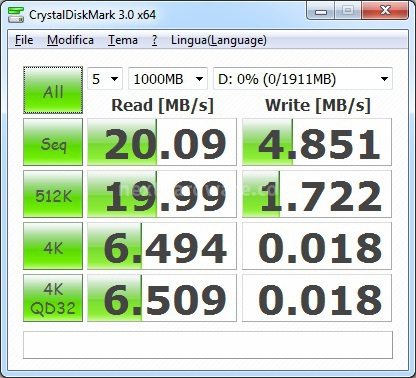Screen dimensions: 416x378
Task: Select the 512K write result 1.722
Action: [x=317, y=194]
